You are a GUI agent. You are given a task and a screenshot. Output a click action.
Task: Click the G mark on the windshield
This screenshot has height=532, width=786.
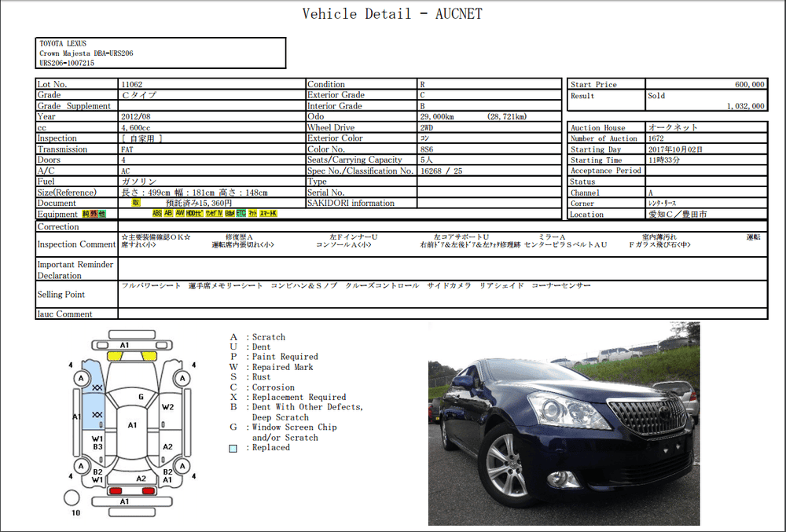(x=141, y=397)
